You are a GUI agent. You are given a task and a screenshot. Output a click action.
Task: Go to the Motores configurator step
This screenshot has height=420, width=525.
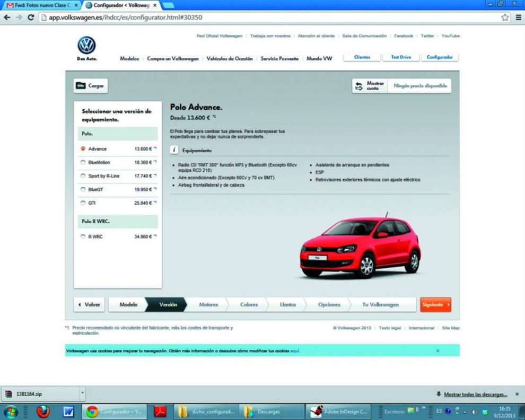(x=208, y=304)
